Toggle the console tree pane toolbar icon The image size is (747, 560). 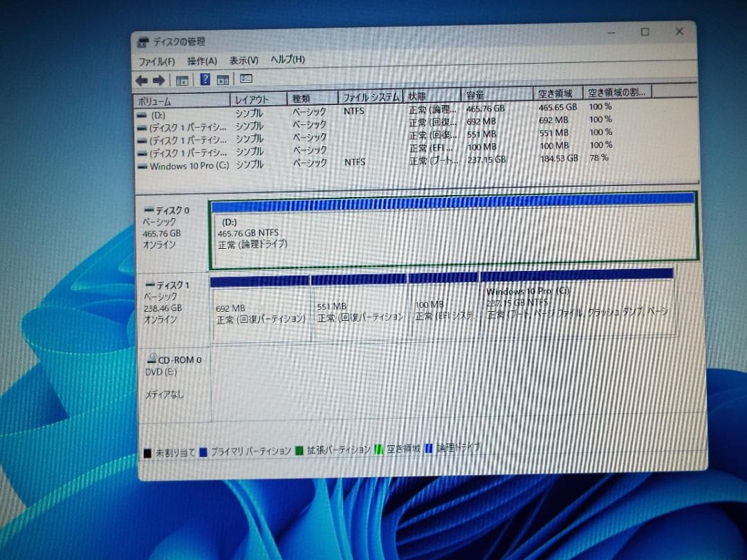click(x=183, y=80)
